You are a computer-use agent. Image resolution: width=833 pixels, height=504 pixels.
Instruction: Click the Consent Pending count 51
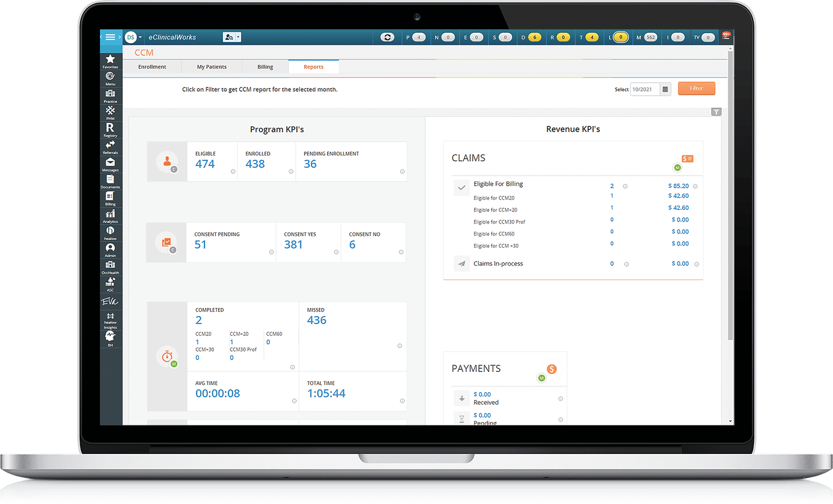(200, 245)
